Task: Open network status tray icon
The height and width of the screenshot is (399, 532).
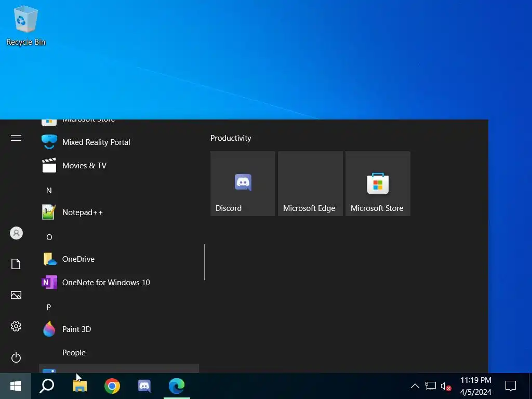Action: [x=431, y=386]
